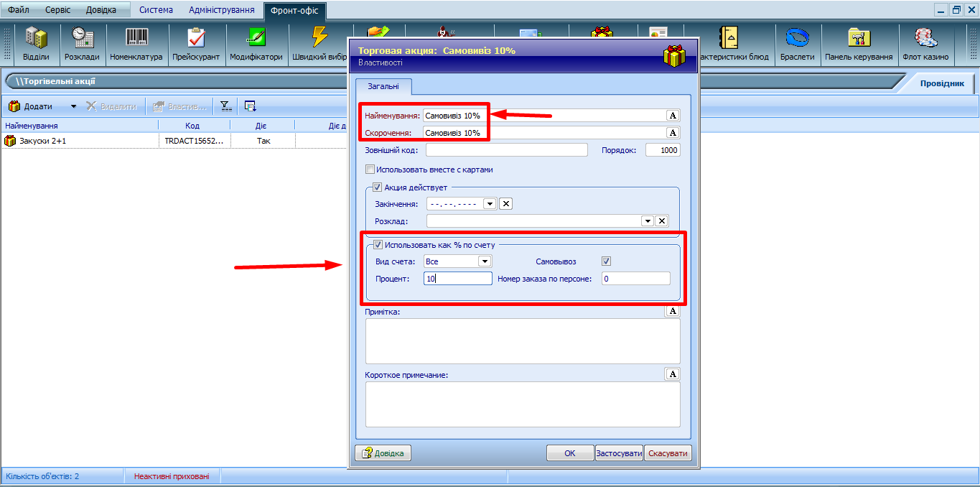Open Панель керування icon
The width and height of the screenshot is (980, 487).
(858, 44)
